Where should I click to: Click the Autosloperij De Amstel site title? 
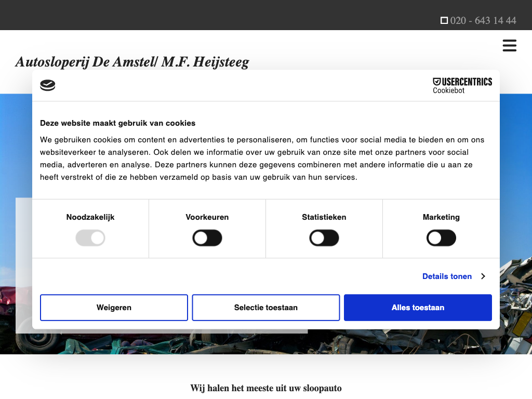click(132, 62)
